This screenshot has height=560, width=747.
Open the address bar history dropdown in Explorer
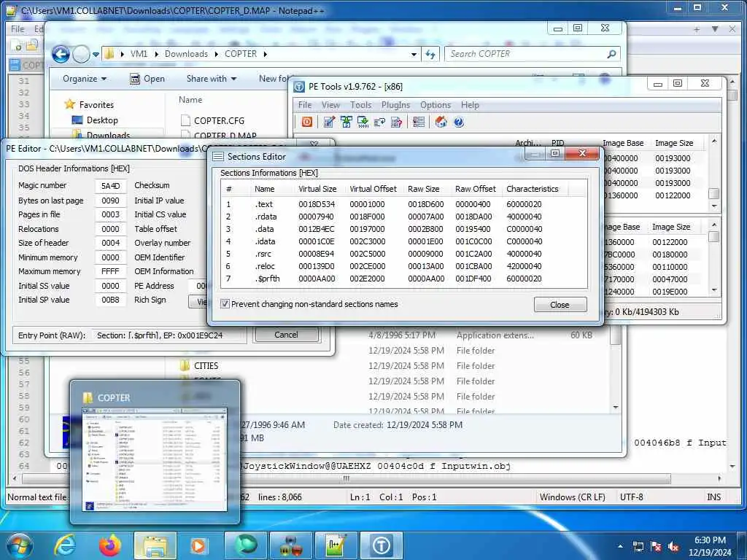point(414,54)
